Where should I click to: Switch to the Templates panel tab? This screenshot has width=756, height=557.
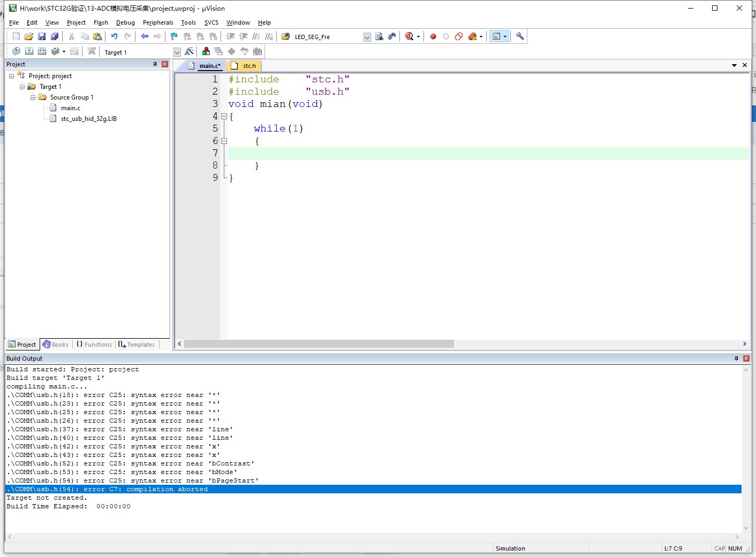click(x=137, y=345)
